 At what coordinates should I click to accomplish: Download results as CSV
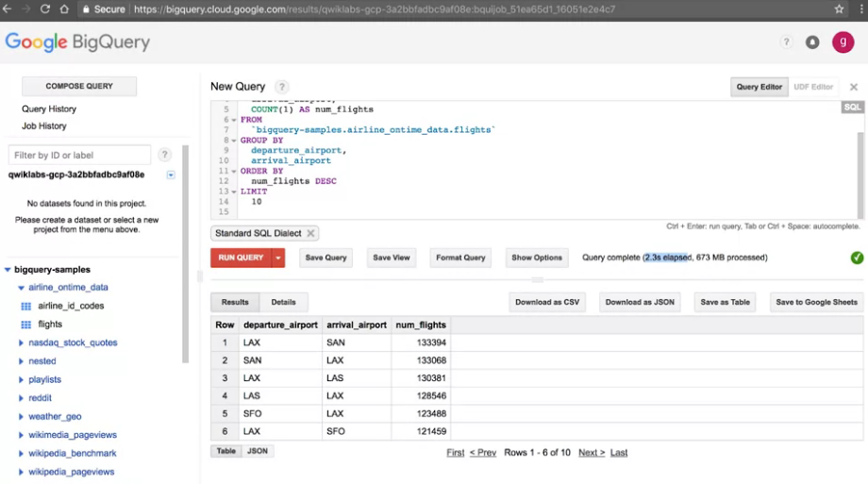tap(547, 302)
